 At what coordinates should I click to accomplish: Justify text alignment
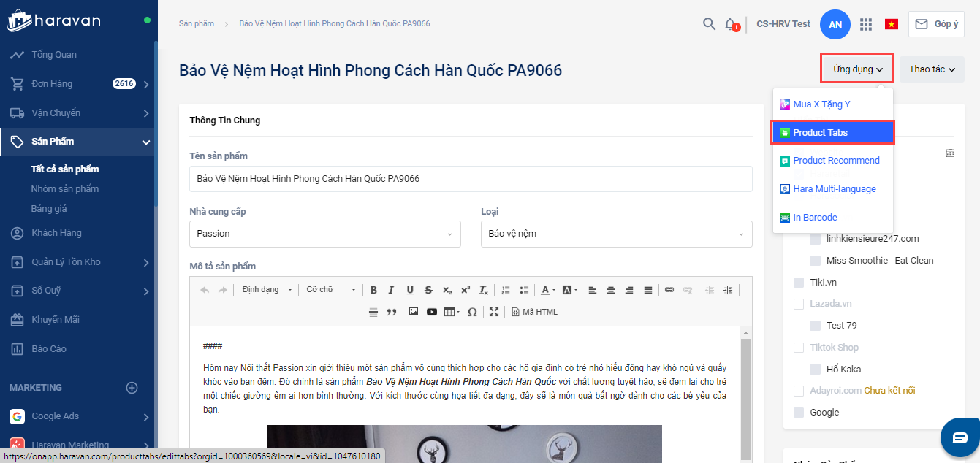(647, 290)
